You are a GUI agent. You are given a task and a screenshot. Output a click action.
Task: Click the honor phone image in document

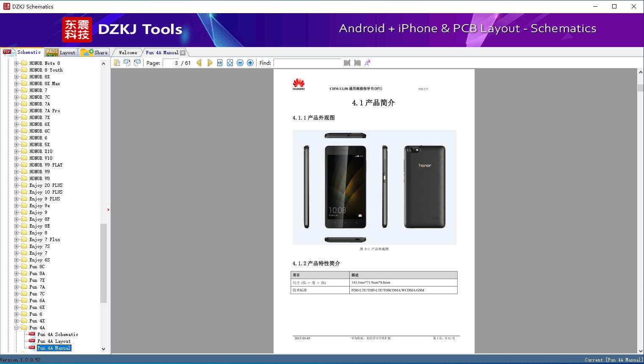(375, 187)
